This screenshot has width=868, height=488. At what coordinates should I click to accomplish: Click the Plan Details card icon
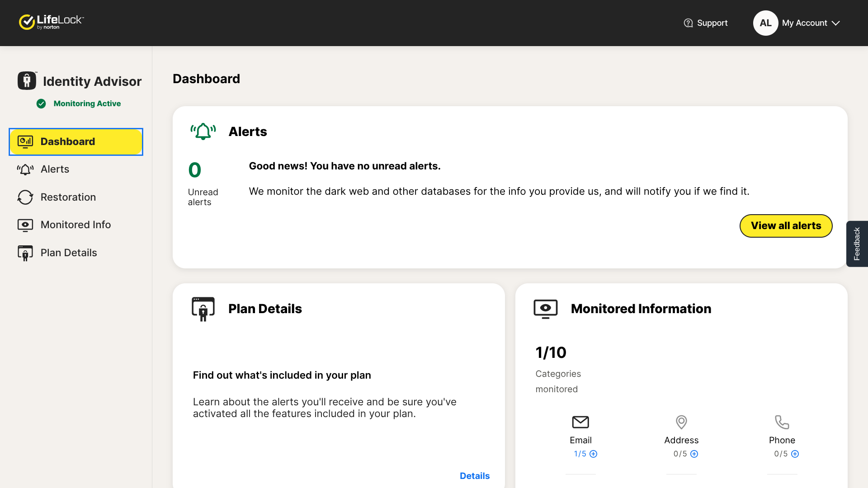click(x=203, y=309)
